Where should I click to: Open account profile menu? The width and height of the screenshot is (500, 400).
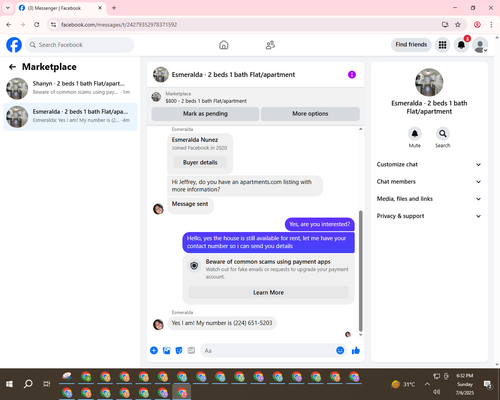pos(480,45)
